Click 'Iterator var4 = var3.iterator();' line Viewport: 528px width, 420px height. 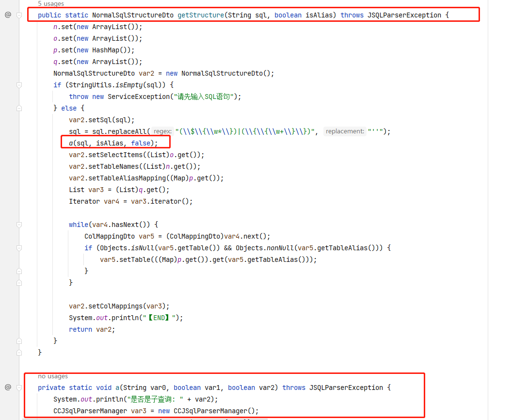tap(130, 201)
